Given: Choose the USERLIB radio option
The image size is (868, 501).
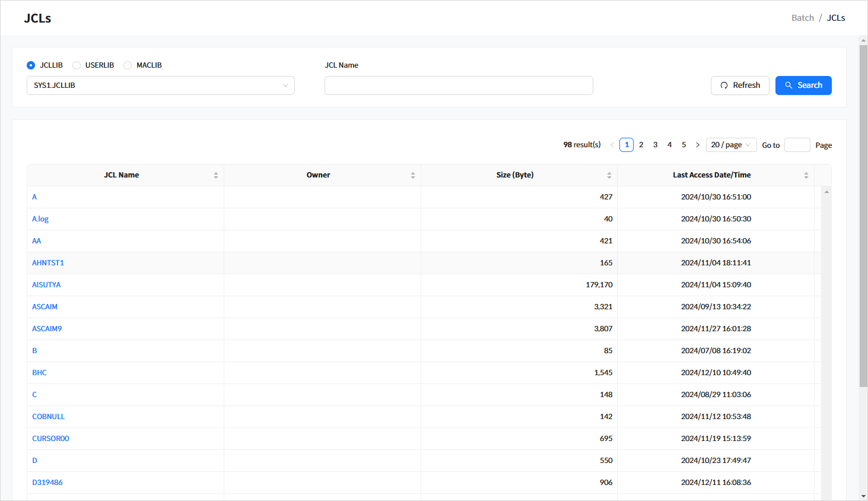Looking at the screenshot, I should pos(77,65).
